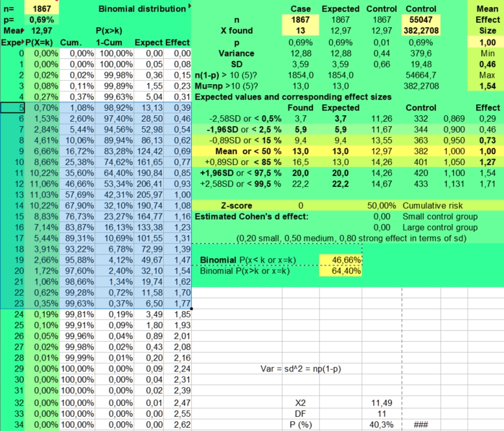Select the 'Case' column header
The image size is (504, 431).
tap(301, 8)
